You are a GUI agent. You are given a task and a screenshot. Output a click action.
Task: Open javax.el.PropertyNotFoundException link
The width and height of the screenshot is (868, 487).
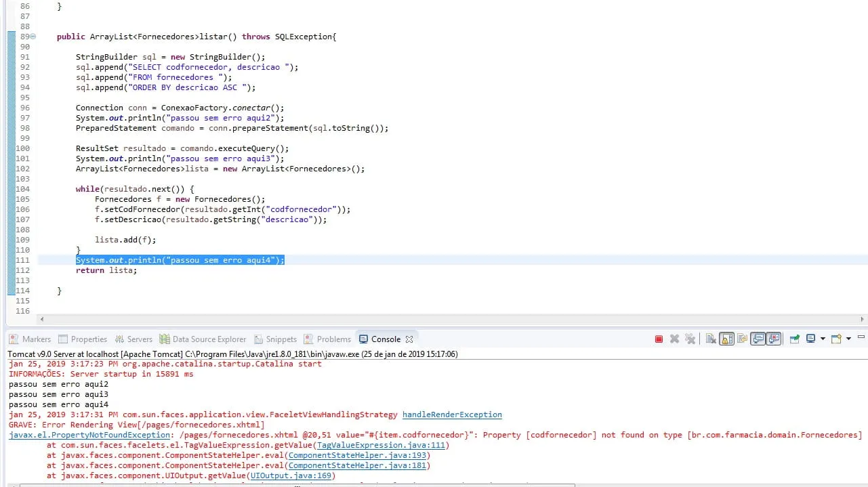89,435
